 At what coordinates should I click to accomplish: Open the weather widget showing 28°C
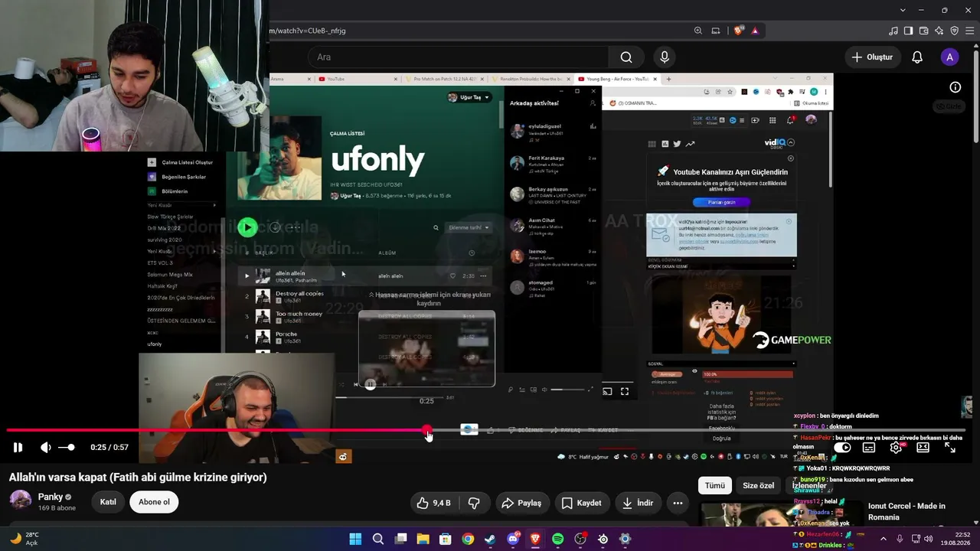24,539
